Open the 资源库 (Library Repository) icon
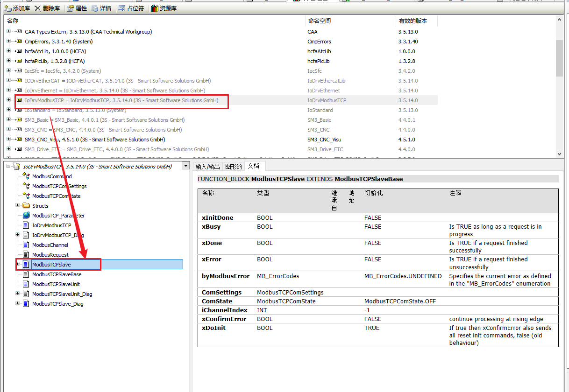The height and width of the screenshot is (392, 569). tap(154, 8)
